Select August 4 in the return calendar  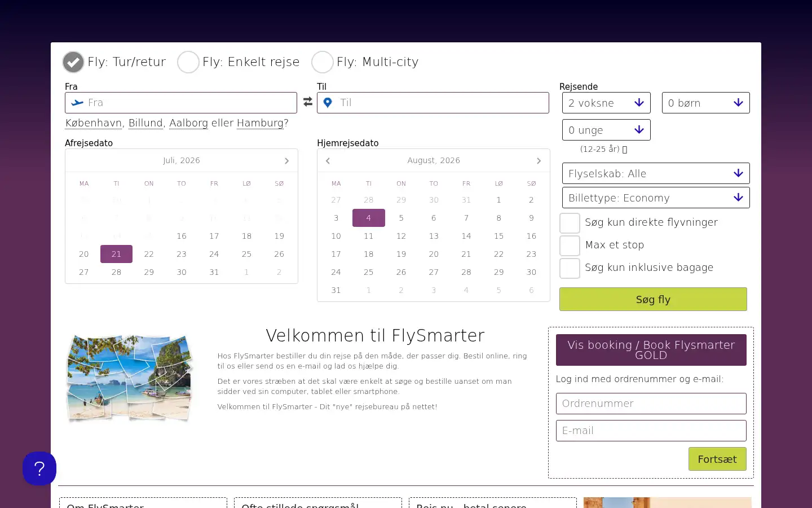click(x=369, y=218)
